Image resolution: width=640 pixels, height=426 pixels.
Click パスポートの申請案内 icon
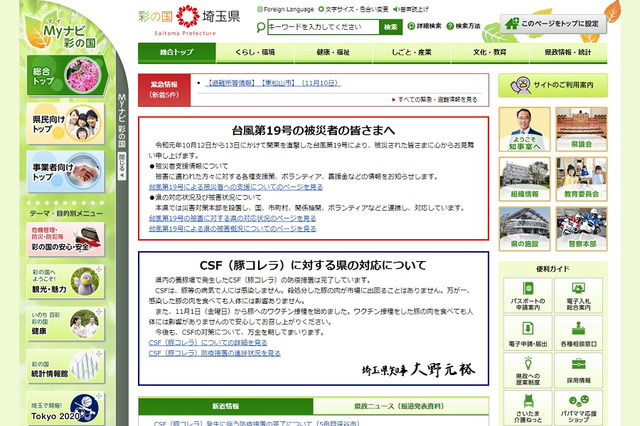pyautogui.click(x=528, y=295)
